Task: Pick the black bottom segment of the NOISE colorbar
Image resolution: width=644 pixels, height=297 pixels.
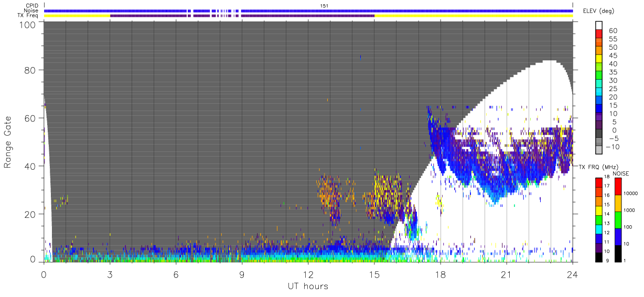Action: pyautogui.click(x=618, y=254)
